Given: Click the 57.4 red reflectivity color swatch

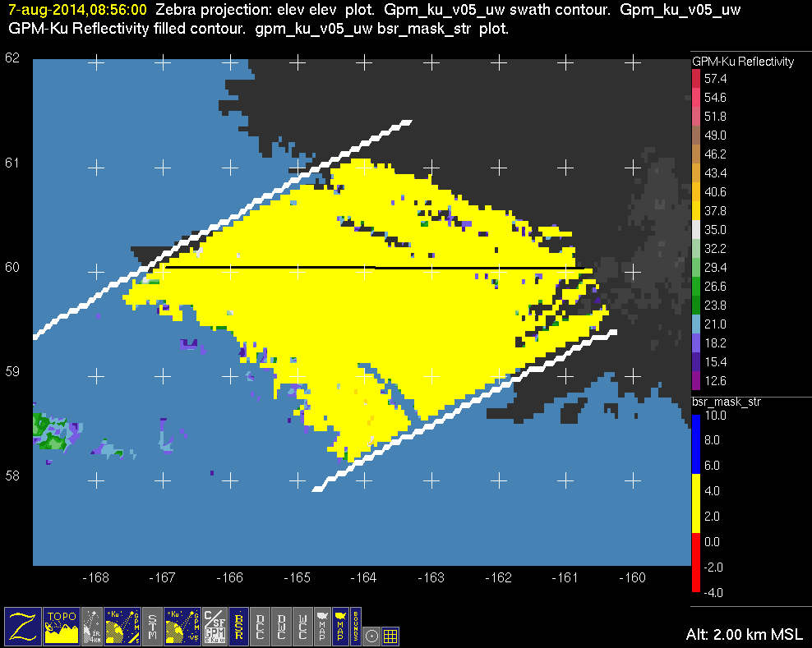Looking at the screenshot, I should (695, 79).
